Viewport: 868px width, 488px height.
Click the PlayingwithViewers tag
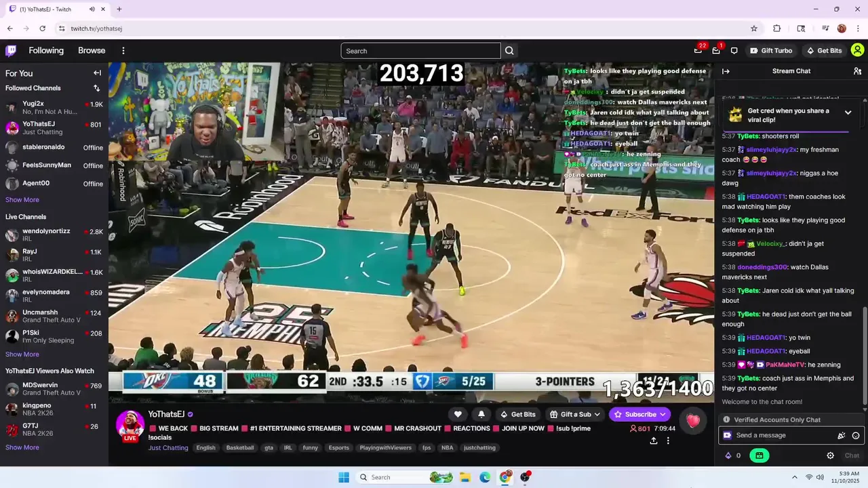point(386,448)
